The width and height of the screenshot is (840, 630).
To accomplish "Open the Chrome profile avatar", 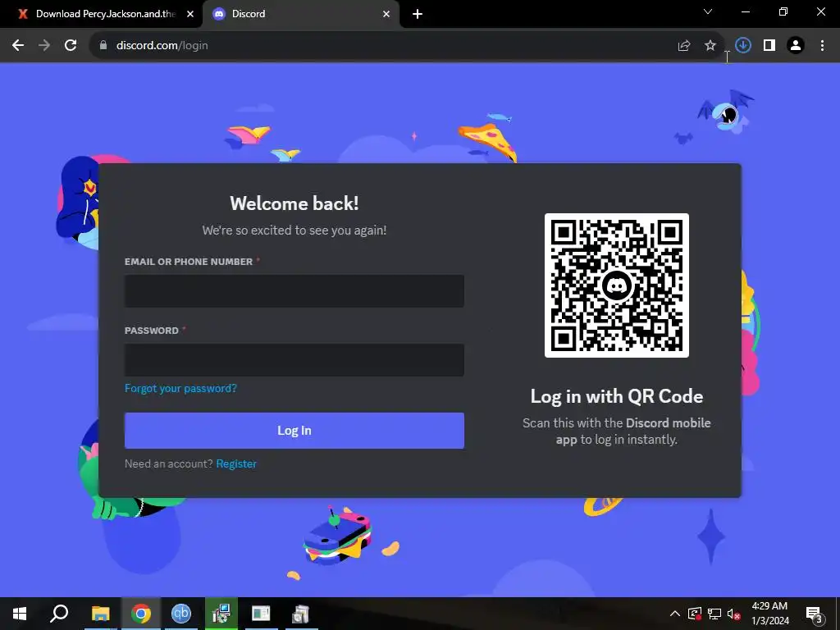I will coord(796,46).
